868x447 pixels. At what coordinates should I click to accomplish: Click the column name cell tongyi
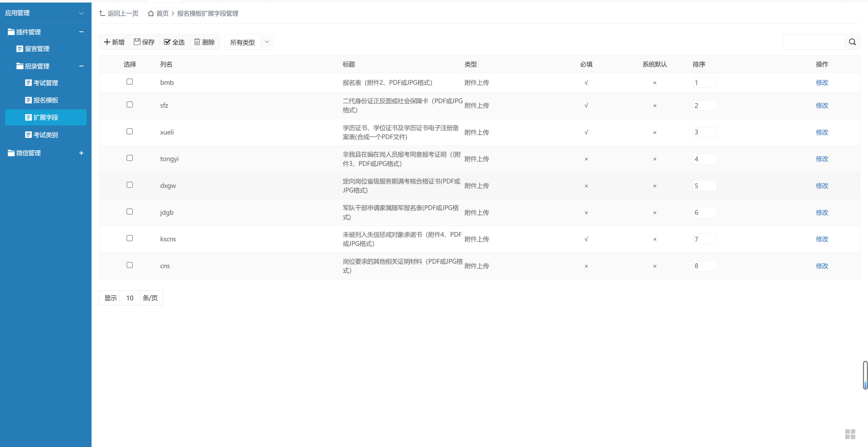pos(169,159)
